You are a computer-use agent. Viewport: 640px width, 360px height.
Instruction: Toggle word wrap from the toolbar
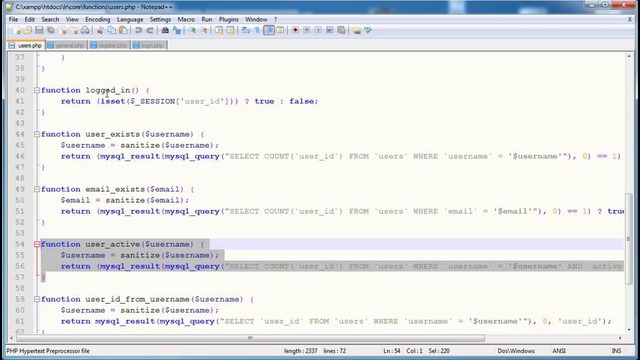[x=246, y=31]
